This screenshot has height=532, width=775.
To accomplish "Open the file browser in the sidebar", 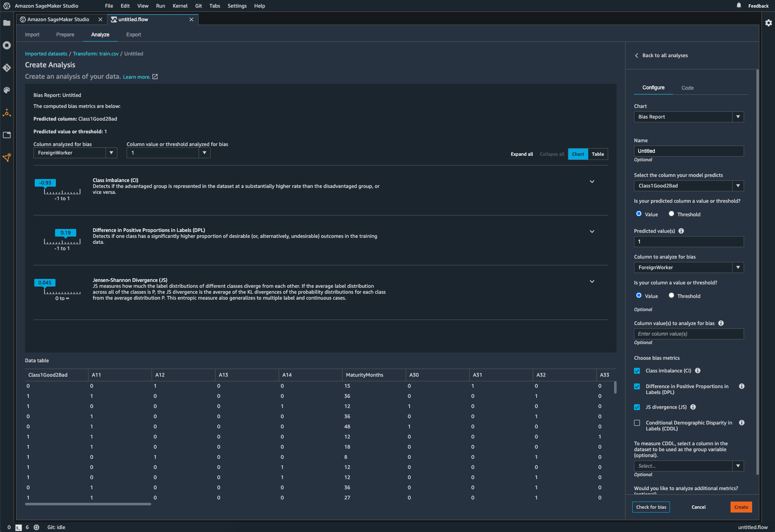I will (7, 23).
